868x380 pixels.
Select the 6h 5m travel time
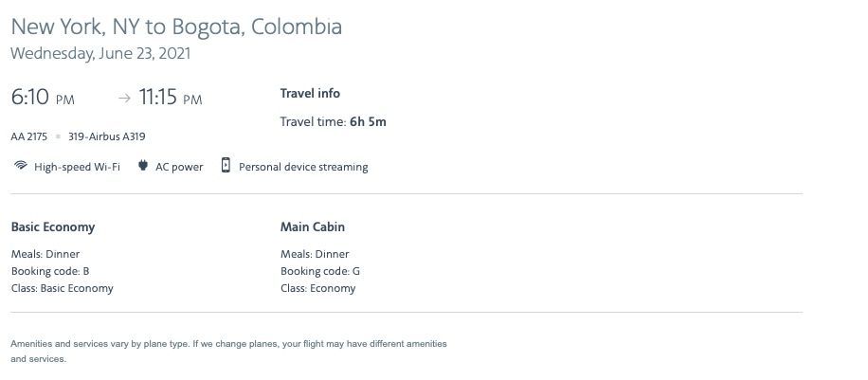point(368,121)
